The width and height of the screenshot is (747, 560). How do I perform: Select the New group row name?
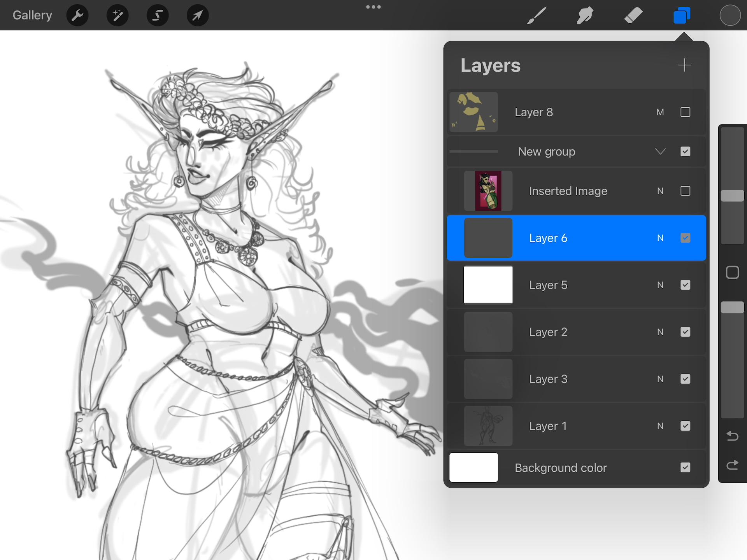point(547,152)
